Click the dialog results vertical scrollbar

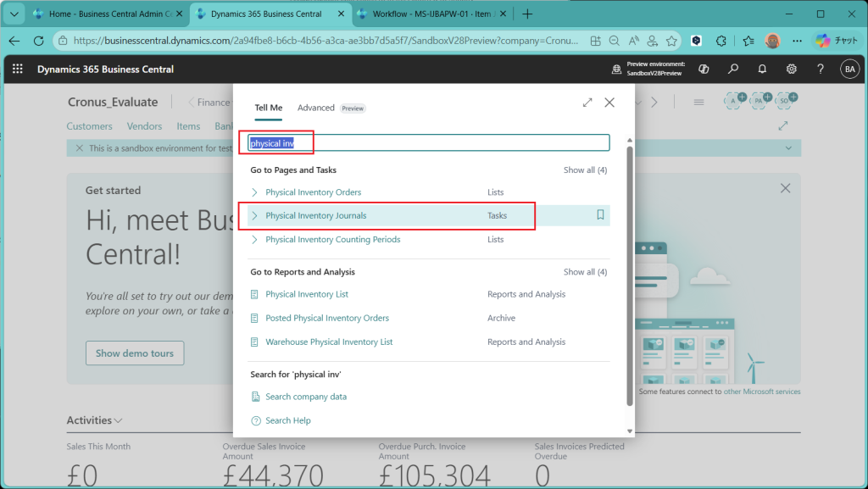(629, 271)
